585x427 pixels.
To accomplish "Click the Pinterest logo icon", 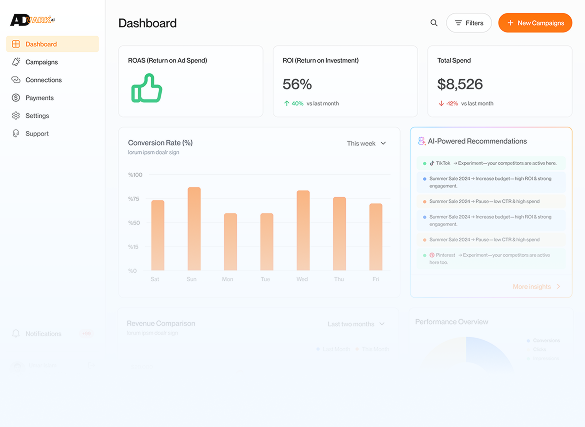I will point(432,255).
